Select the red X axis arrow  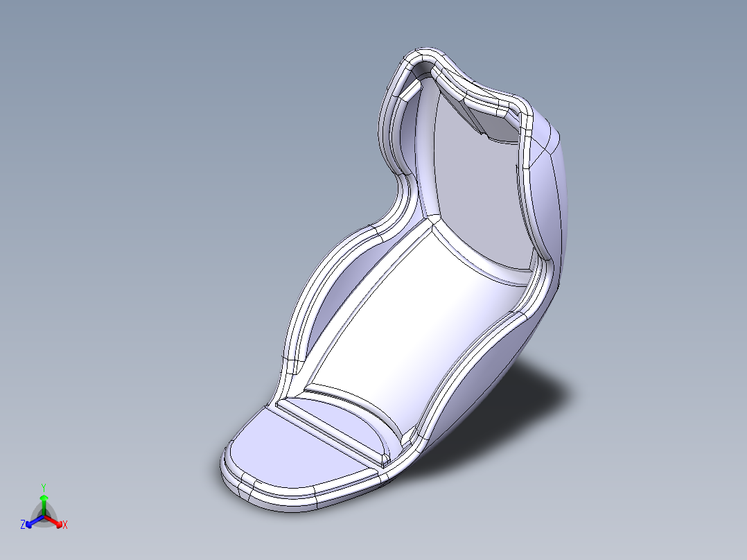click(60, 524)
